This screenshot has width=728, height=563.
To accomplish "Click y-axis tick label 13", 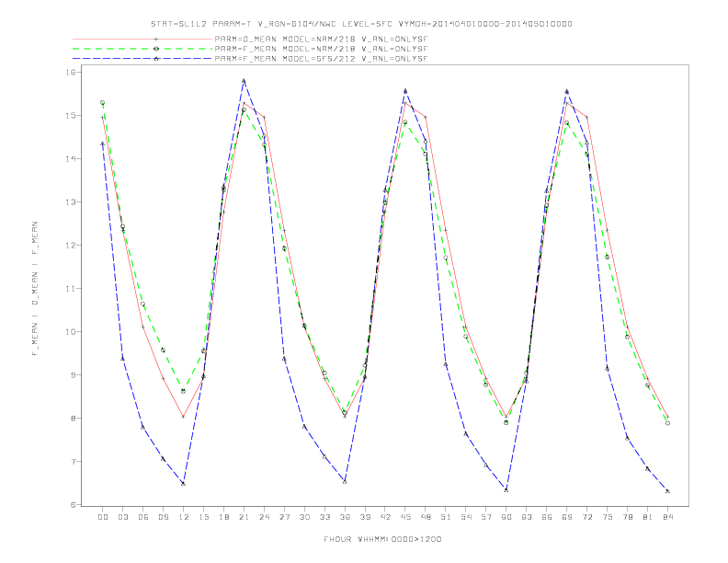I will click(71, 202).
